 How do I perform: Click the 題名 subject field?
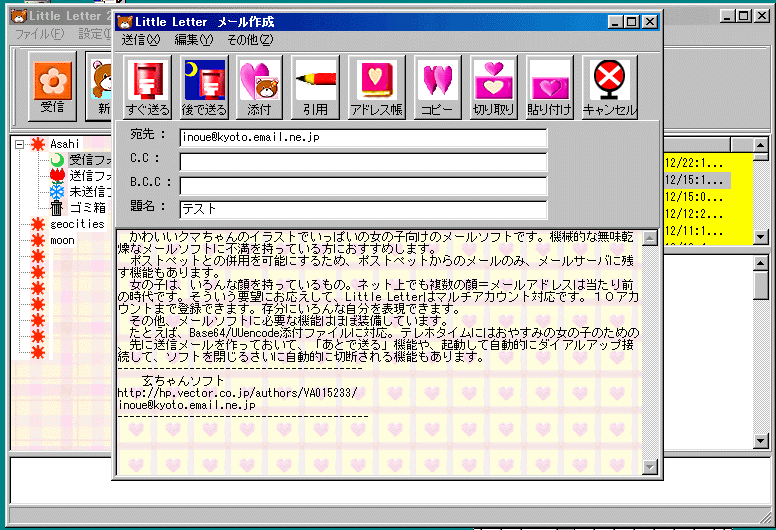point(363,209)
